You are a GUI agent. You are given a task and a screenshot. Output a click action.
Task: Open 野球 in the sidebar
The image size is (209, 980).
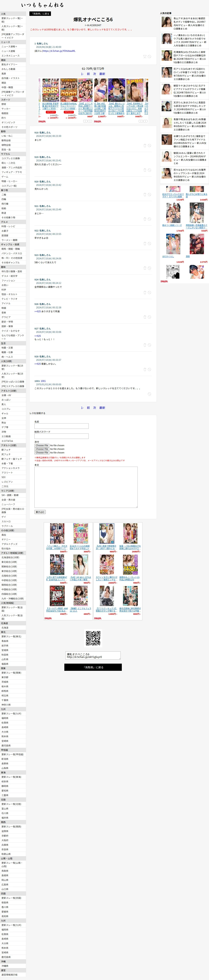13,104
